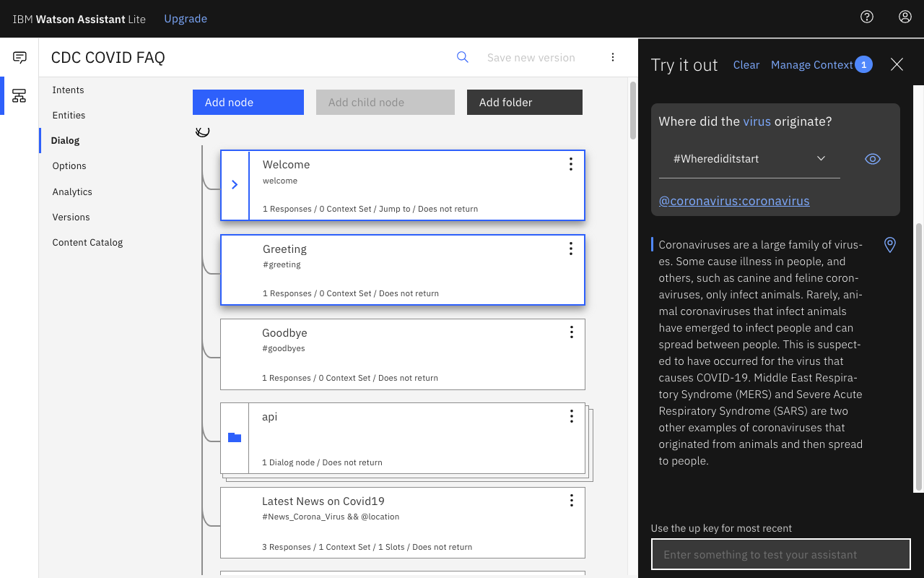Open the Welcome node options menu
Screen dimensions: 924x578
[x=570, y=164]
